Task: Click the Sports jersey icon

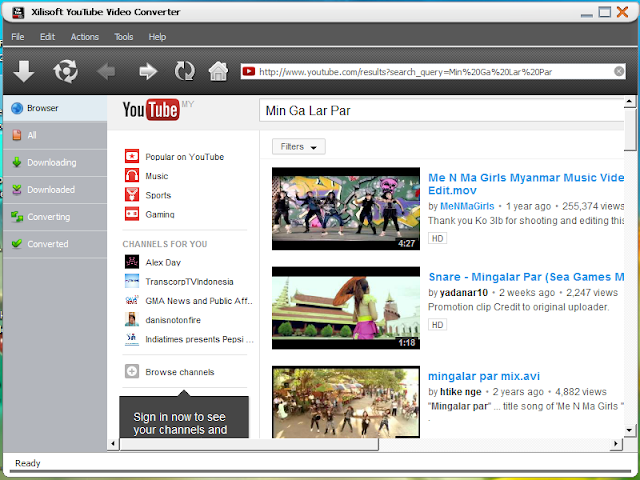Action: pyautogui.click(x=132, y=195)
